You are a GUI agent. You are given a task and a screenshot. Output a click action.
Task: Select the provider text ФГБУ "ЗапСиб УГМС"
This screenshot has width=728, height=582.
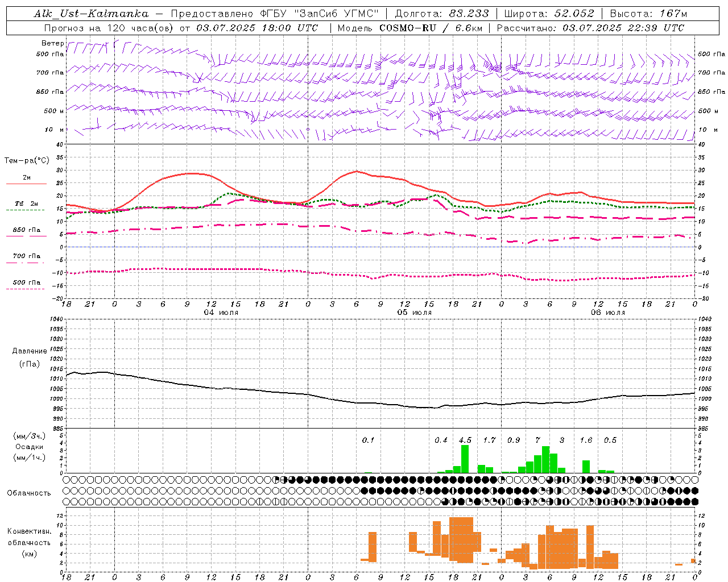click(x=320, y=14)
